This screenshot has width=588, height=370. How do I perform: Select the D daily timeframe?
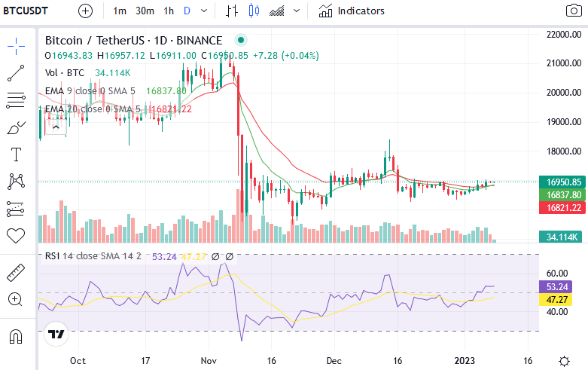click(x=187, y=11)
